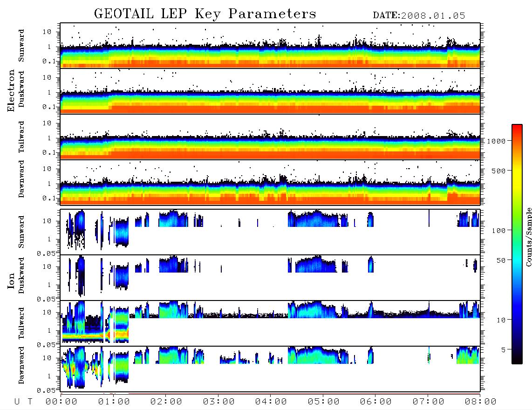Click the 06:00 time axis label
The height and width of the screenshot is (410, 532).
(376, 402)
